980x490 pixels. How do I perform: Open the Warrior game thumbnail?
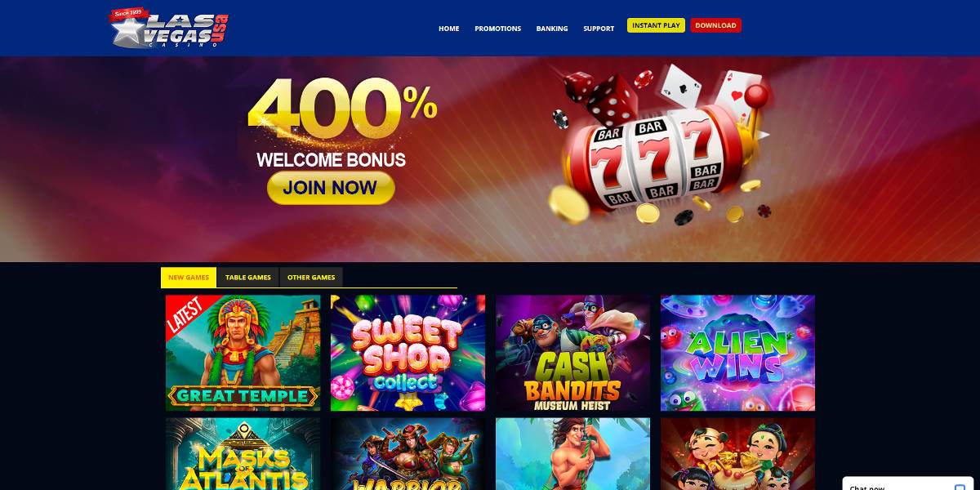tap(408, 454)
